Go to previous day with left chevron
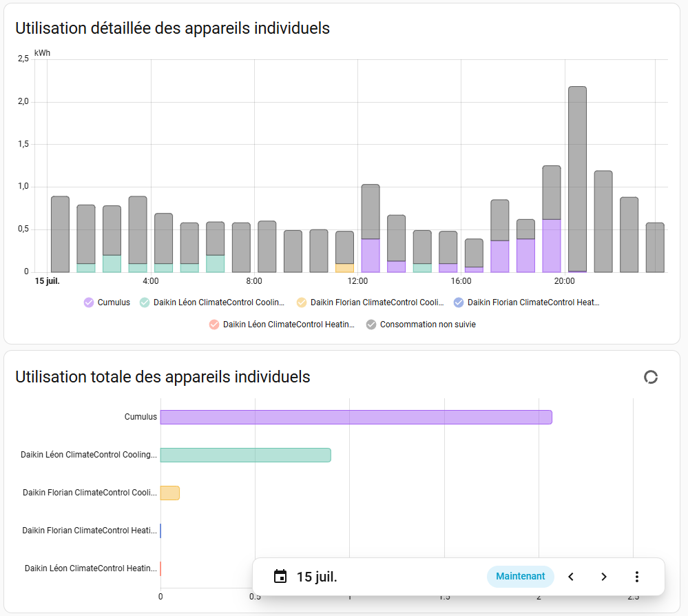 pos(571,577)
